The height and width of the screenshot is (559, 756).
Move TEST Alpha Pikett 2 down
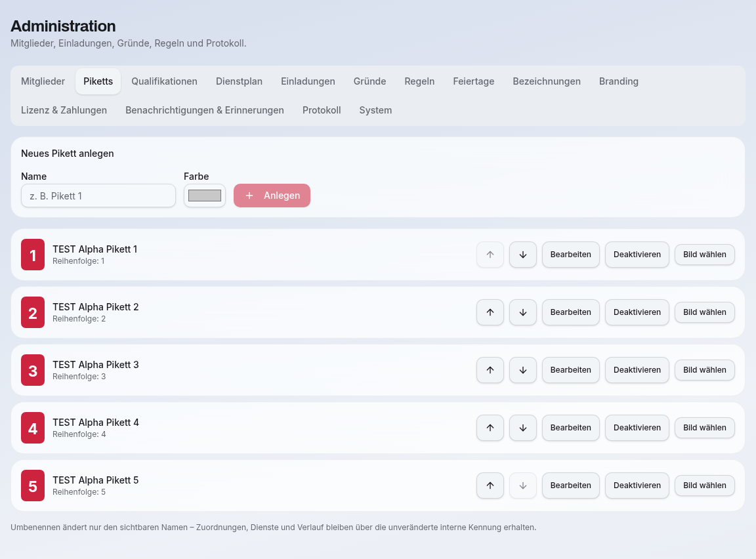[x=522, y=312]
